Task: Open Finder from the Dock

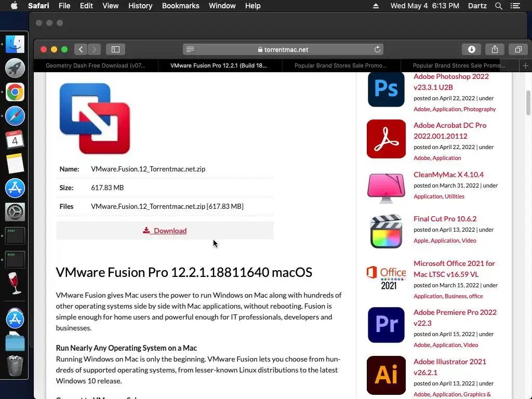Action: point(15,44)
